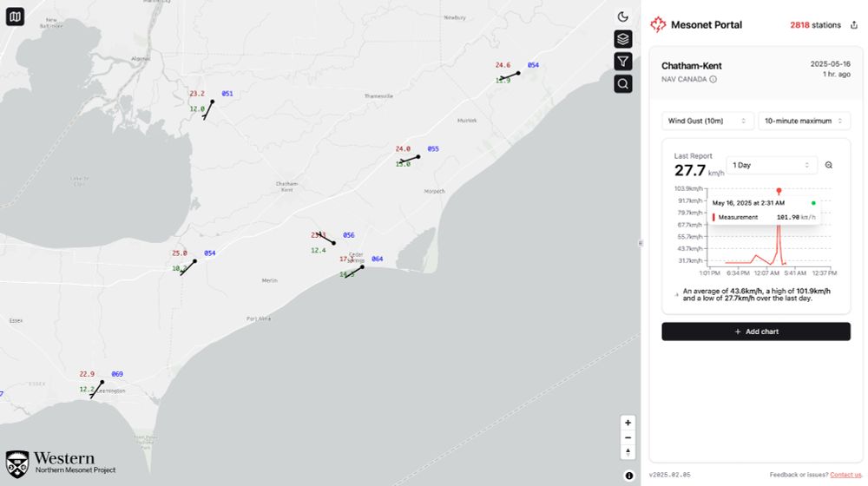Click the Mesonet Portal title text
This screenshot has height=486, width=868.
[707, 25]
